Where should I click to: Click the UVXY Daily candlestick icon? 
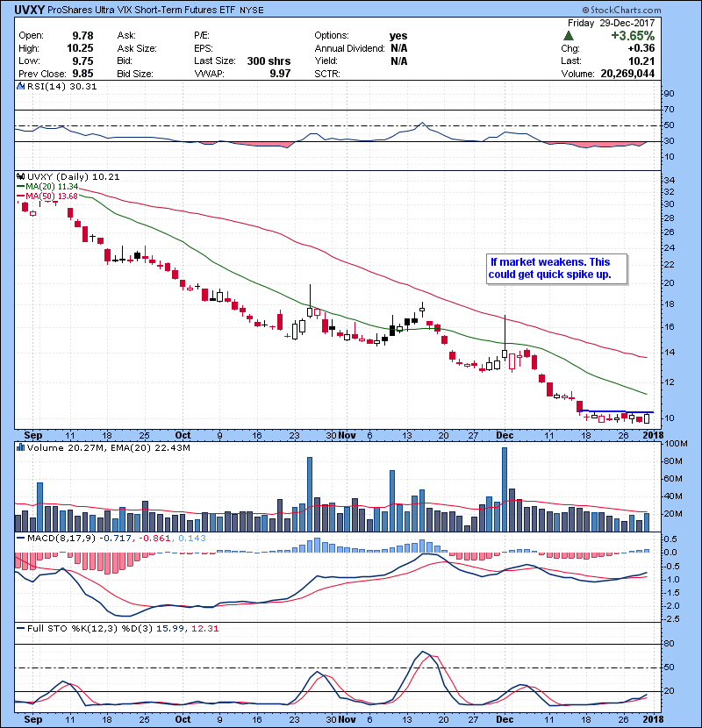point(20,176)
